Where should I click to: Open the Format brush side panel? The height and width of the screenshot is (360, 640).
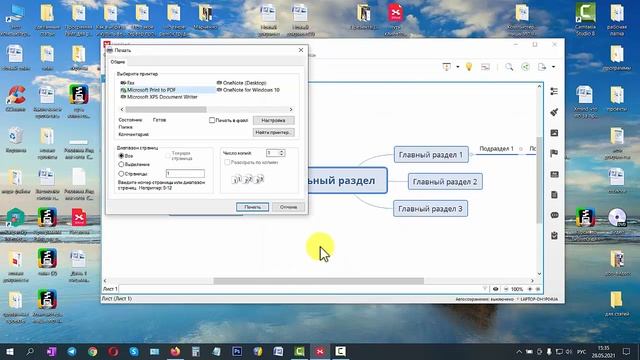(x=554, y=112)
